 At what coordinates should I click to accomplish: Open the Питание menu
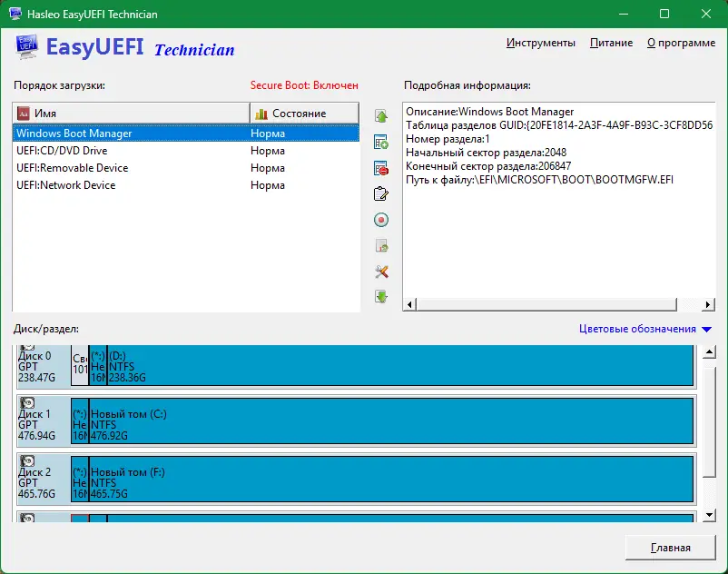click(611, 43)
